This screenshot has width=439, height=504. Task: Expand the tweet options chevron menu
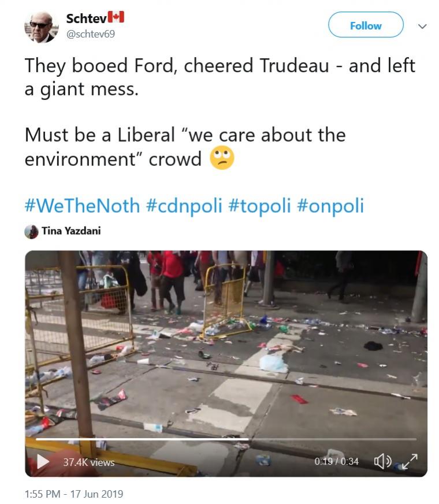point(422,27)
